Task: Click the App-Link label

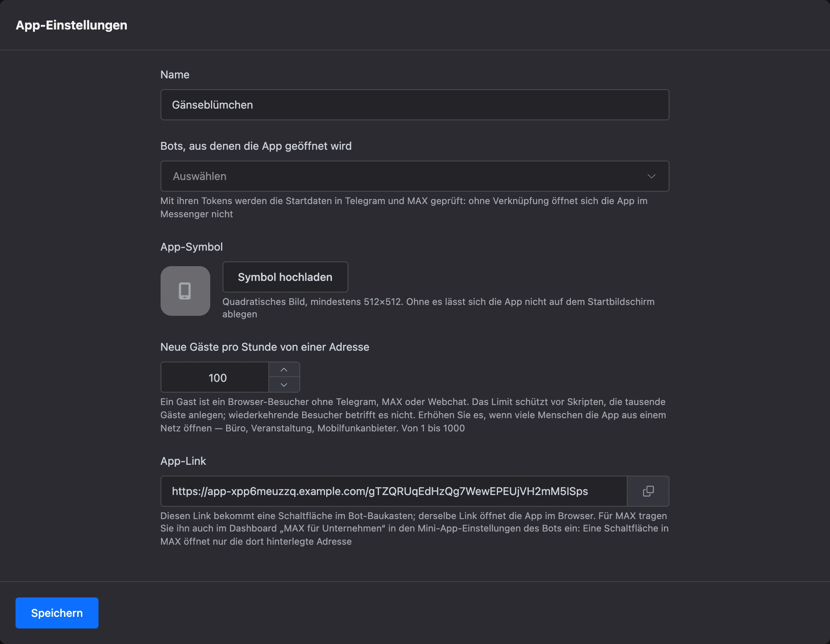Action: coord(183,461)
